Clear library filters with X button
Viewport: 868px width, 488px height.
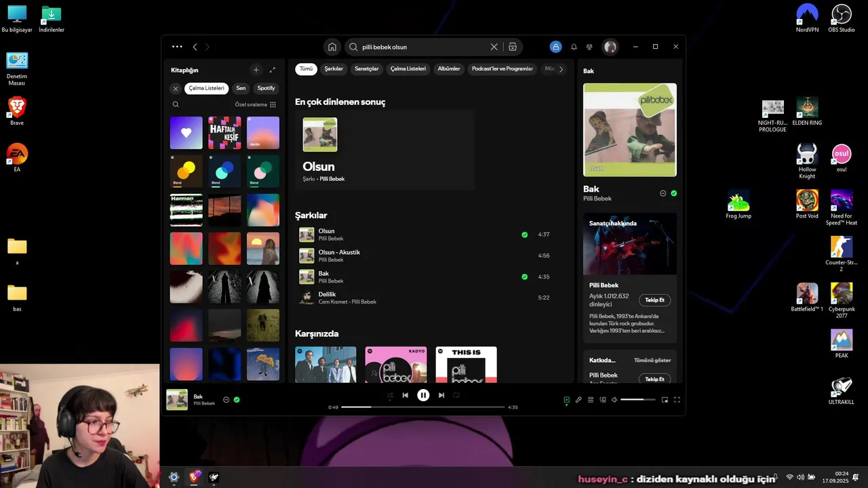pyautogui.click(x=176, y=88)
